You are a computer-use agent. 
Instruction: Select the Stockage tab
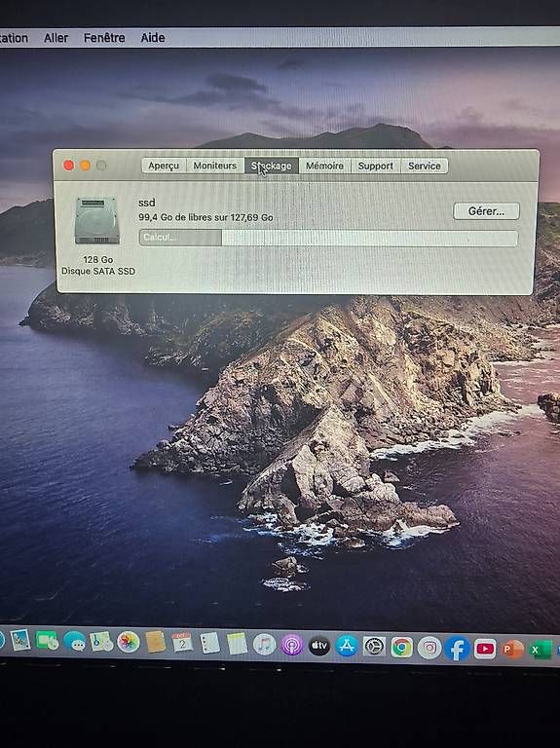pos(272,166)
